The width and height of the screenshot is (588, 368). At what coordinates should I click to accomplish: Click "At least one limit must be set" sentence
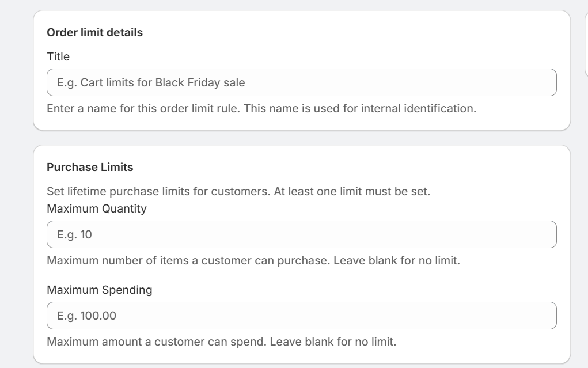351,191
